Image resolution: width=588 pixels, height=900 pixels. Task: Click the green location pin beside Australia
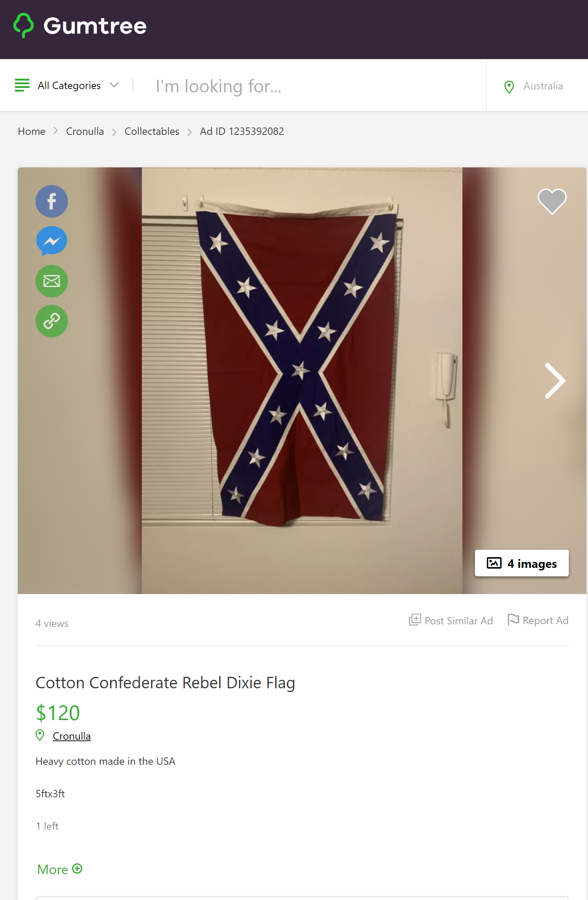(509, 86)
